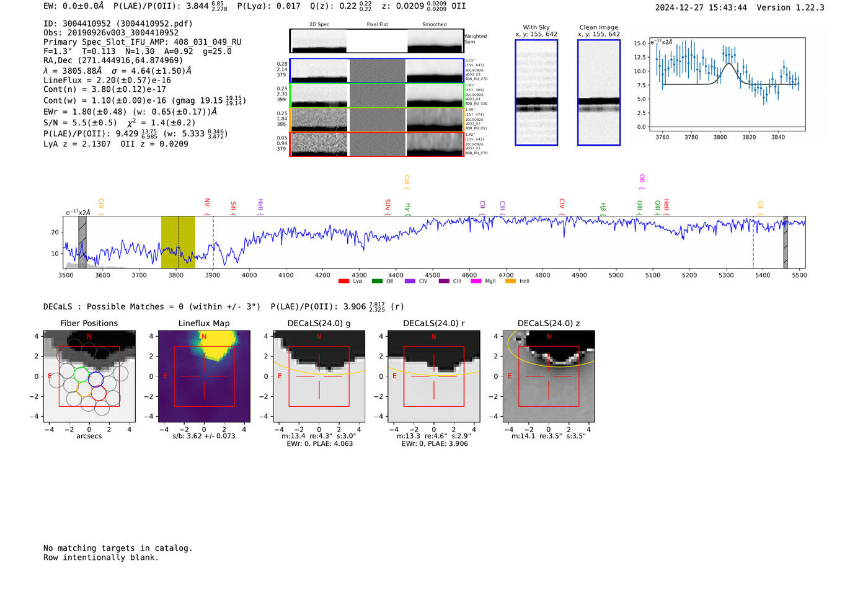Select the green Hγ line marker
Screen dimensions: 868x591
408,208
